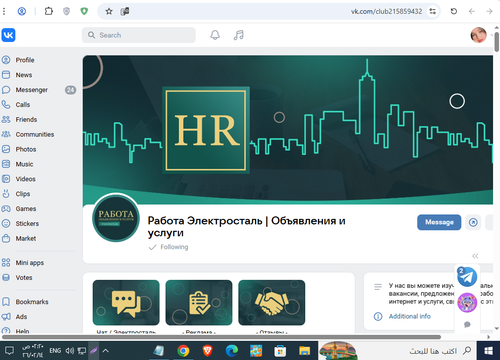Collapse chat panel with double chevron
The image size is (500, 360).
[475, 256]
